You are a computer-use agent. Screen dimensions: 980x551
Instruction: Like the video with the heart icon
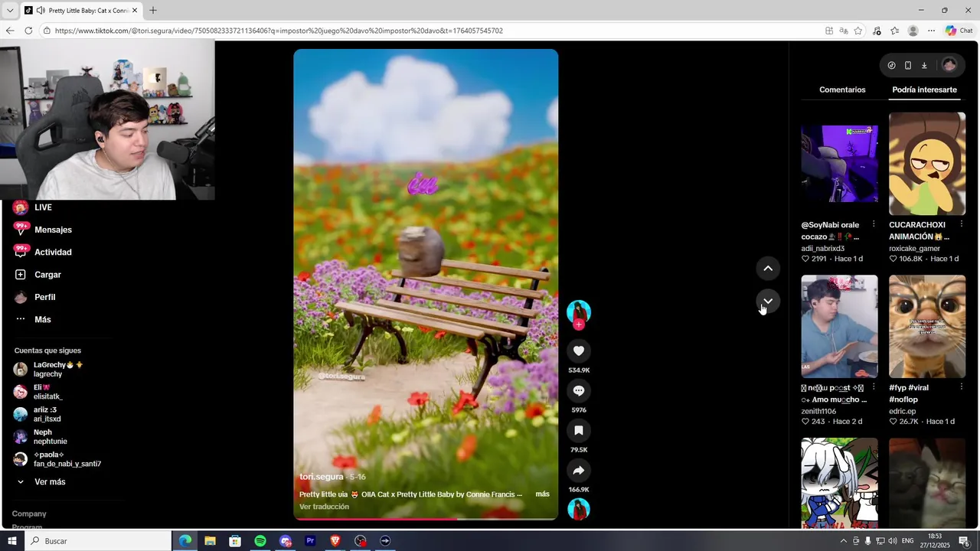pyautogui.click(x=579, y=350)
